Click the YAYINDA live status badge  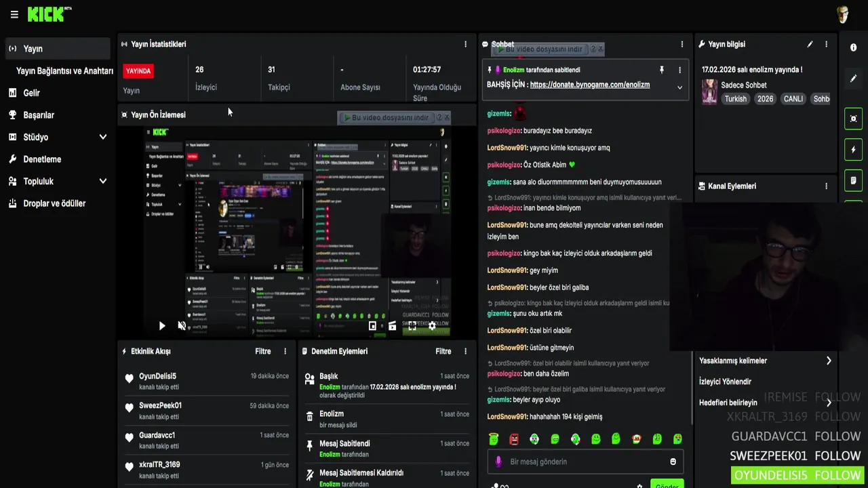[x=138, y=71]
